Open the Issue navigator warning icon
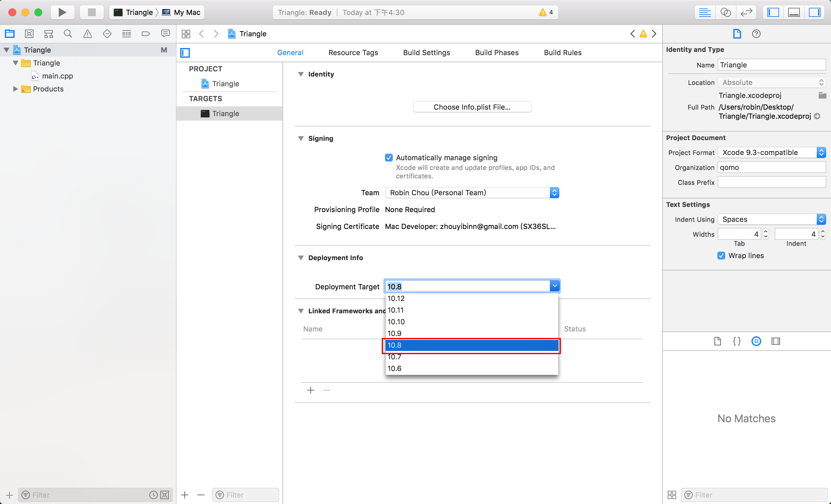This screenshot has height=504, width=831. pyautogui.click(x=88, y=34)
